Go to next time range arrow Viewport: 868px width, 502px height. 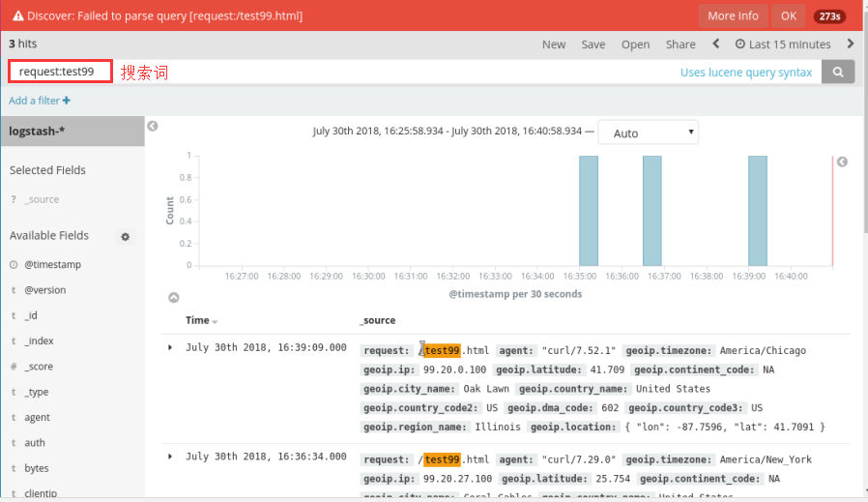[x=851, y=44]
